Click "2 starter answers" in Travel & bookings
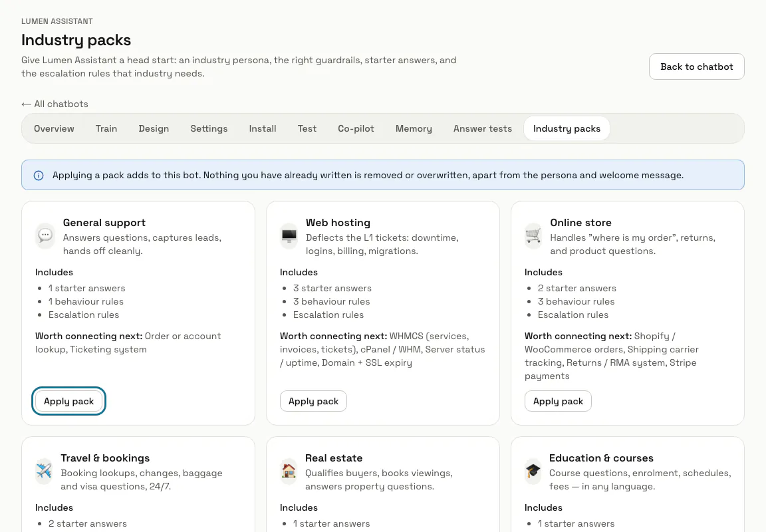766x532 pixels. (88, 524)
